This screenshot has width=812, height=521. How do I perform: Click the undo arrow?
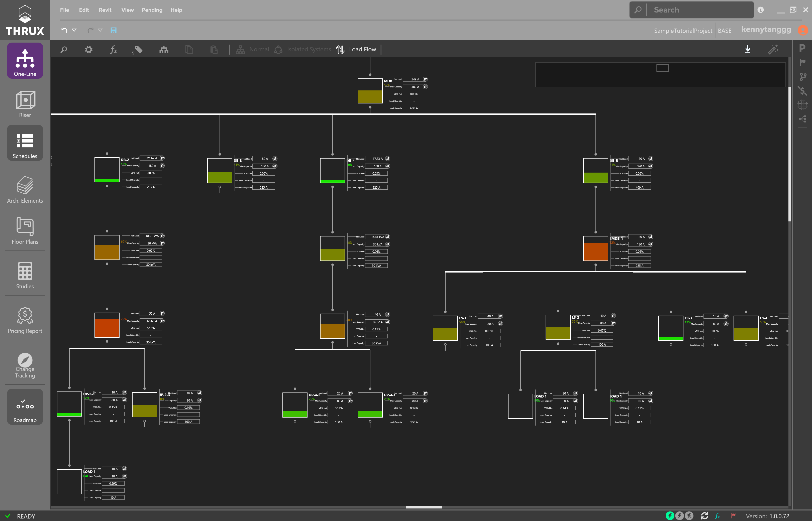pyautogui.click(x=64, y=30)
